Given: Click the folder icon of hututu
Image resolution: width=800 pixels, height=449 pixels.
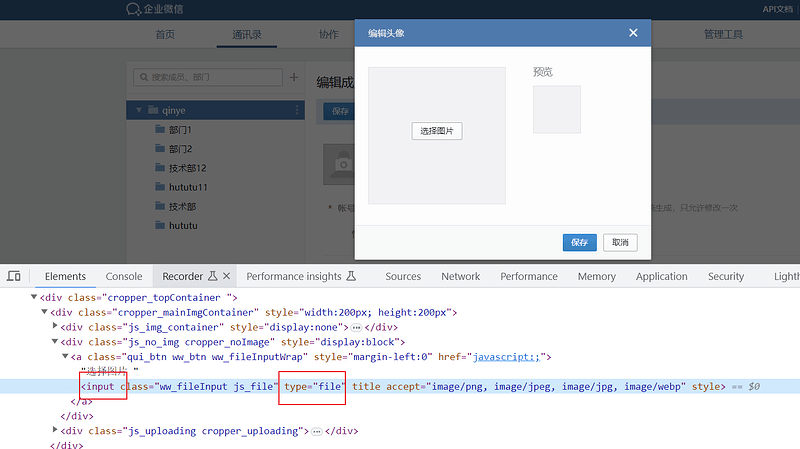Looking at the screenshot, I should coord(160,225).
